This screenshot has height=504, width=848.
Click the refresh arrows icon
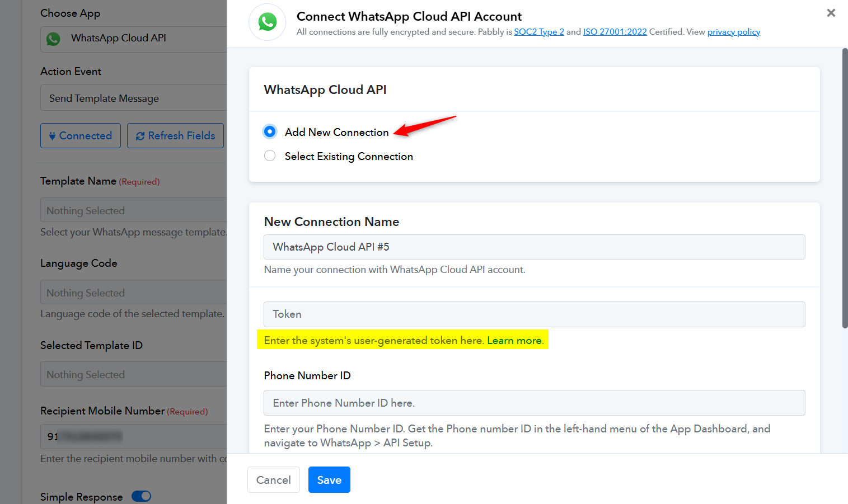[x=140, y=136]
